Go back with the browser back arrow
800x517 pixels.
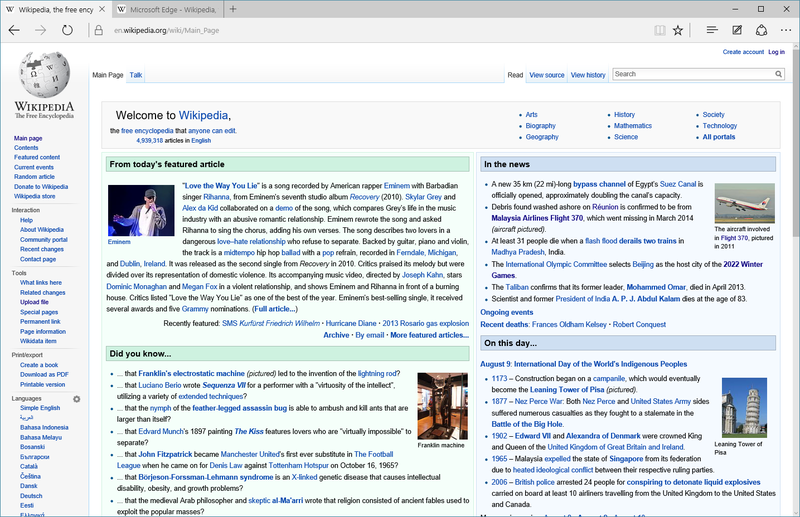pyautogui.click(x=14, y=30)
